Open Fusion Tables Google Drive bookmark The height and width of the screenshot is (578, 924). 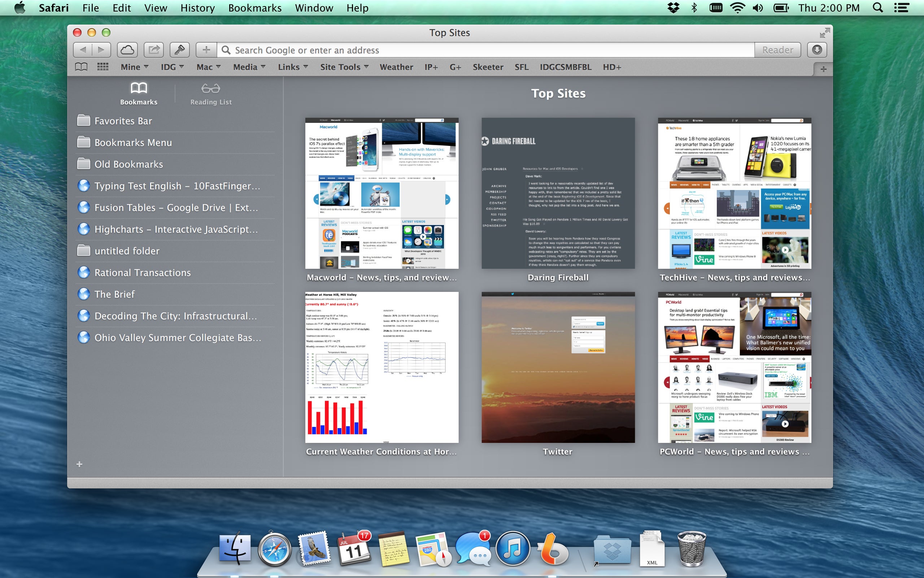pos(175,208)
